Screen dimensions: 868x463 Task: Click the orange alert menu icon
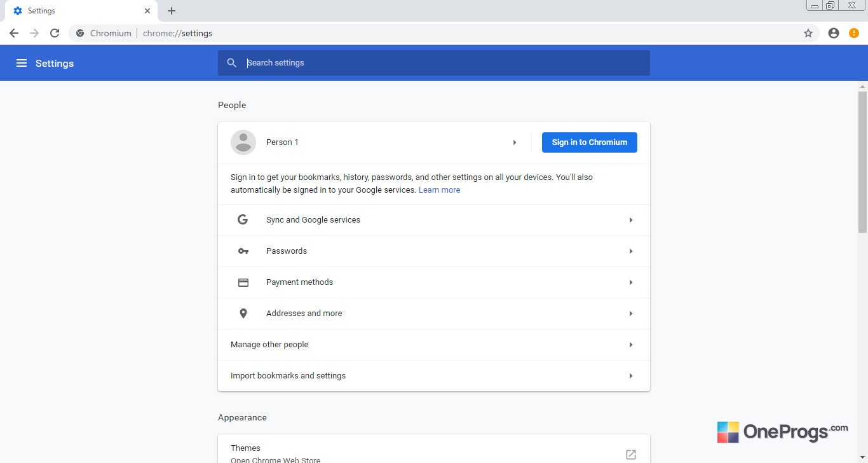(854, 33)
